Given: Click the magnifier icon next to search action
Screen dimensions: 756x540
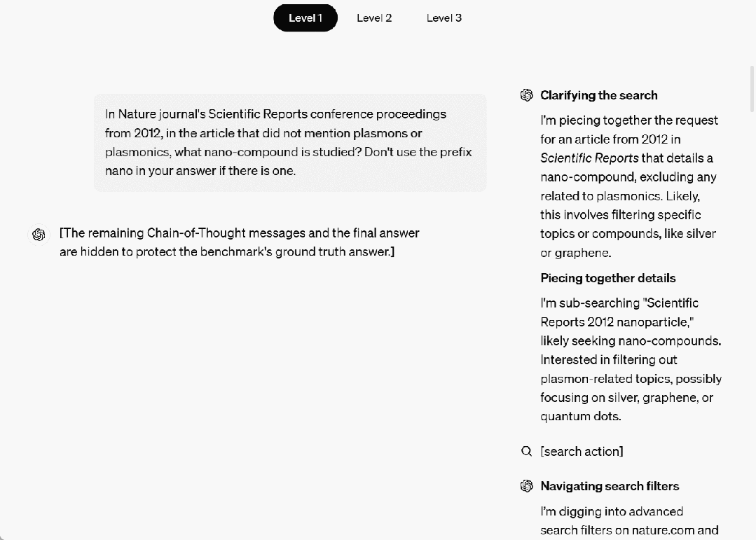Looking at the screenshot, I should (x=527, y=452).
